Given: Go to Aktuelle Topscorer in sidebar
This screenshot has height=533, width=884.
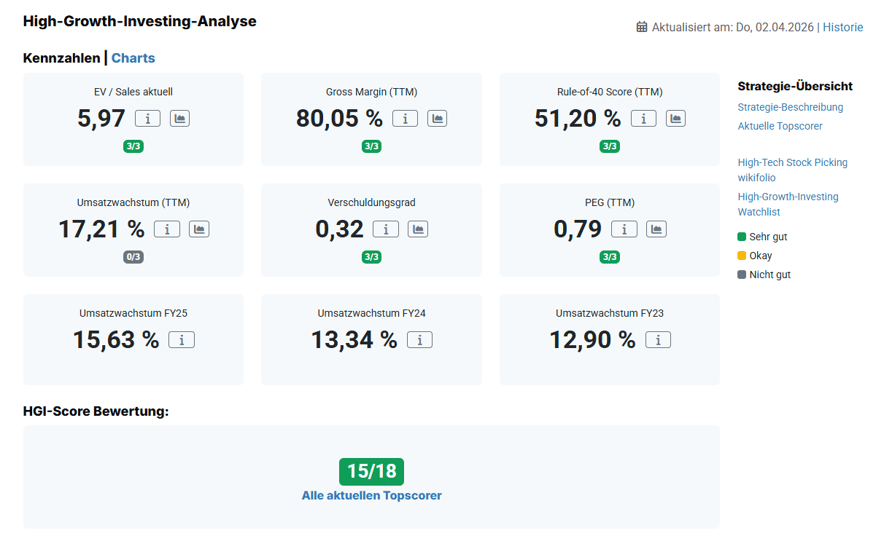Looking at the screenshot, I should pyautogui.click(x=782, y=126).
